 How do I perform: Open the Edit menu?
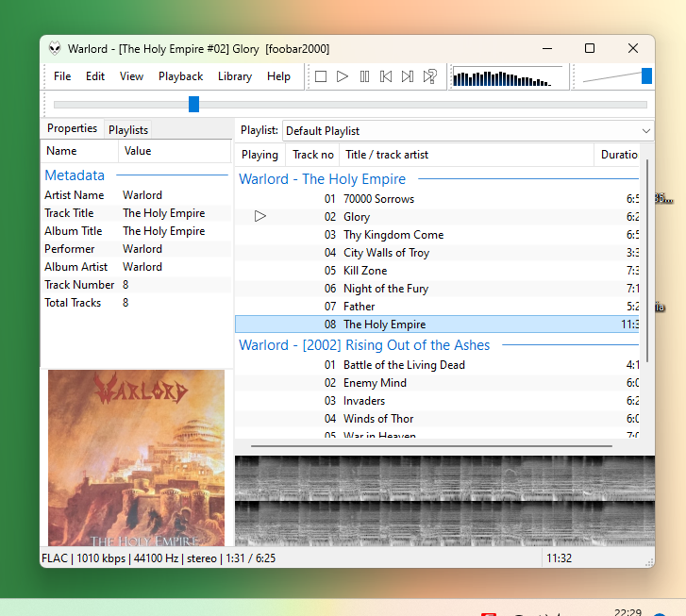(x=95, y=76)
